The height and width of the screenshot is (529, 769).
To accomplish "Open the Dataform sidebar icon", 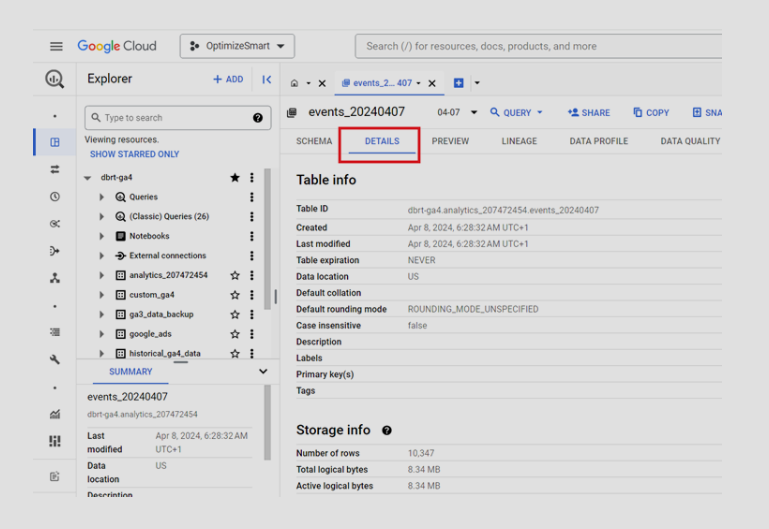I will (x=54, y=251).
